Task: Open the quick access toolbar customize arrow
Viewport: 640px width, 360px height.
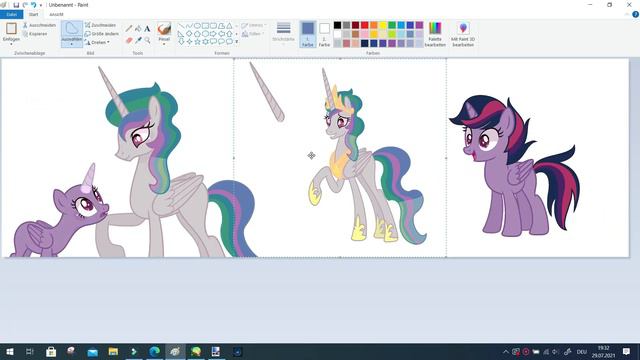Action: (41, 5)
